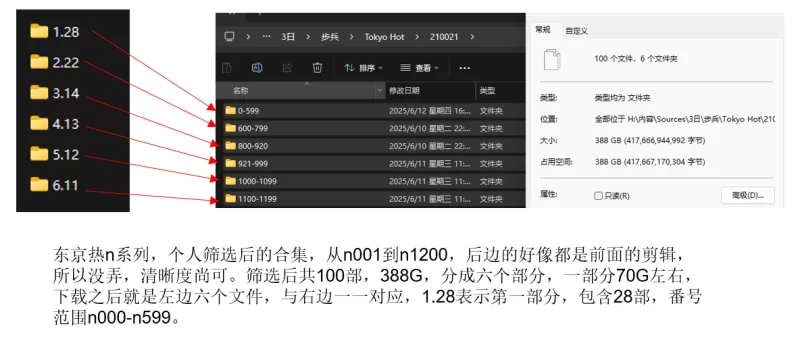The height and width of the screenshot is (360, 800).
Task: Go to the 210021 breadcrumb segment
Action: tap(444, 37)
